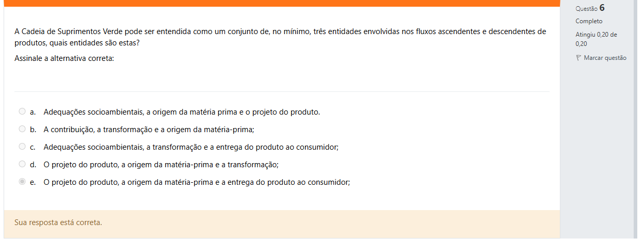This screenshot has width=644, height=239.
Task: Click the 'Completo' status text
Action: (x=589, y=21)
